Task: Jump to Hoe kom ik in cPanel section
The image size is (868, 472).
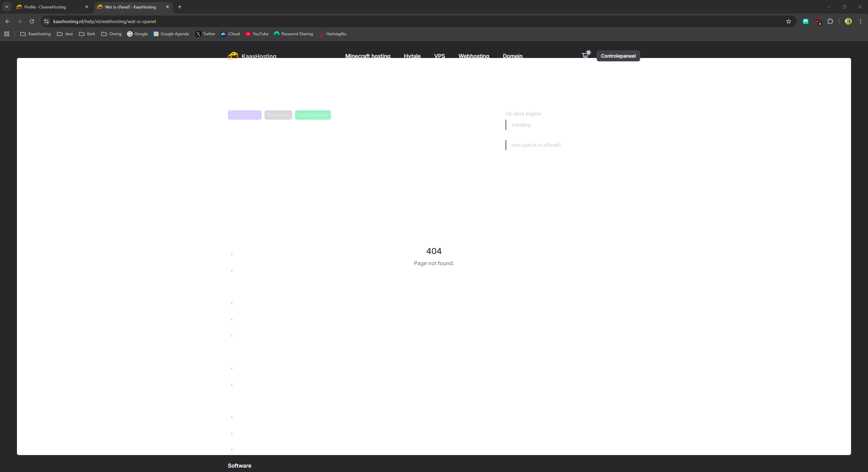Action: (x=536, y=145)
